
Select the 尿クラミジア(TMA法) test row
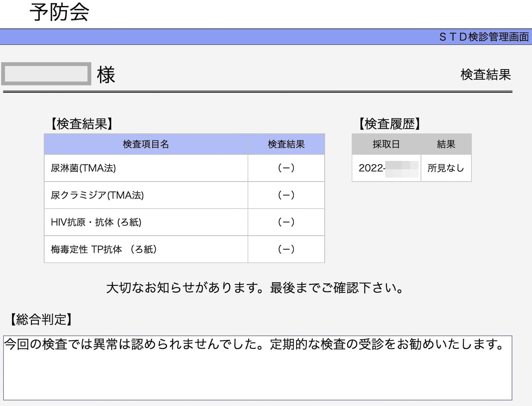coord(97,195)
